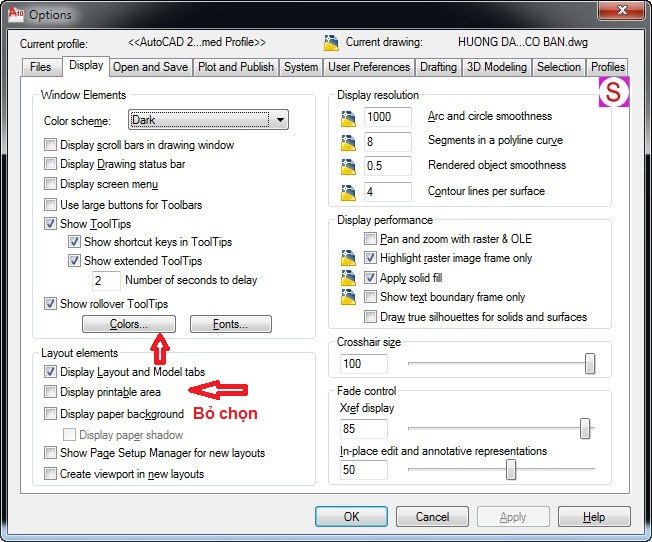Open User Preferences tab
Screen dimensions: 652x542
coord(369,67)
